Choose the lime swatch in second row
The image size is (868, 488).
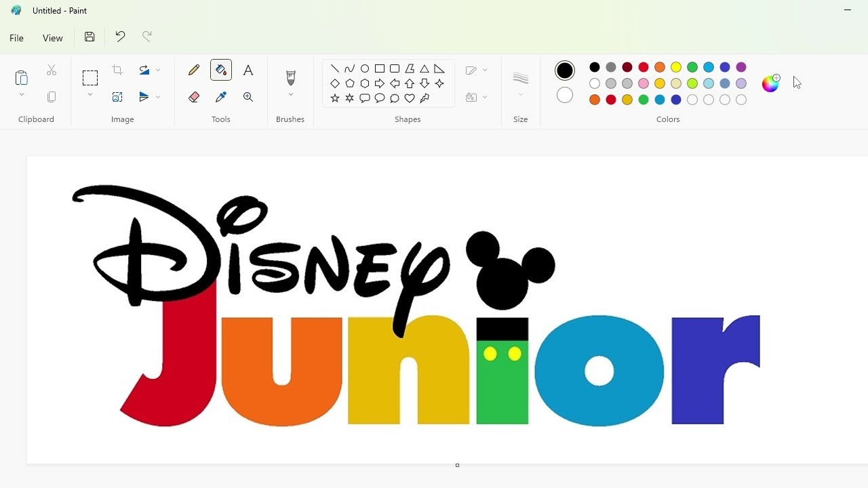[692, 83]
